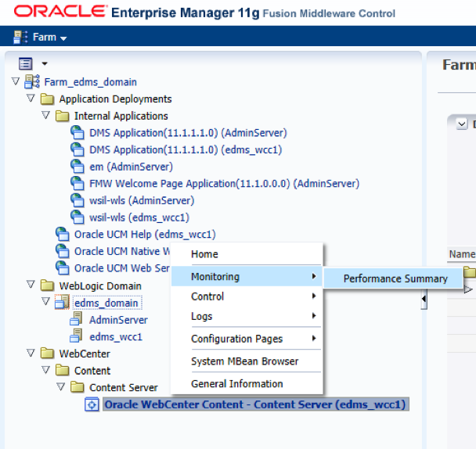Open the em (AdminServer) link
The image size is (476, 449).
pyautogui.click(x=131, y=167)
